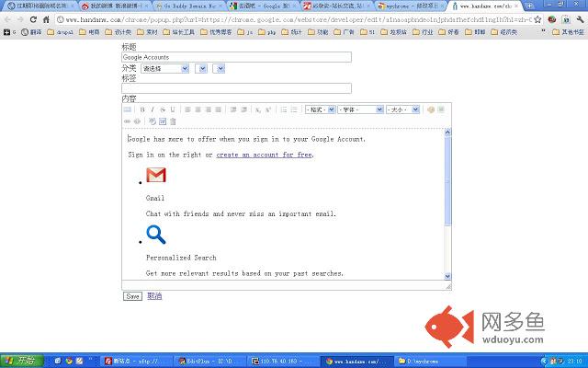Center align text in the editor

(x=198, y=109)
